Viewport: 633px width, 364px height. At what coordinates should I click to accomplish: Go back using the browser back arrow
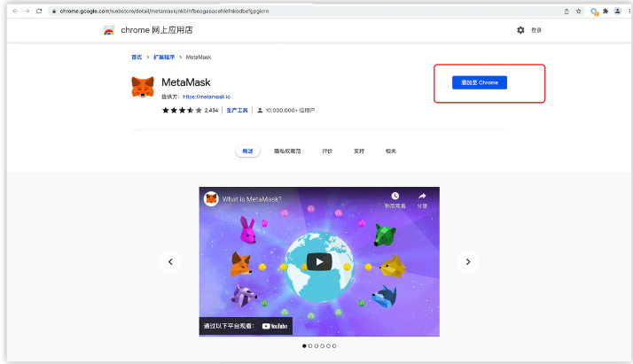15,11
